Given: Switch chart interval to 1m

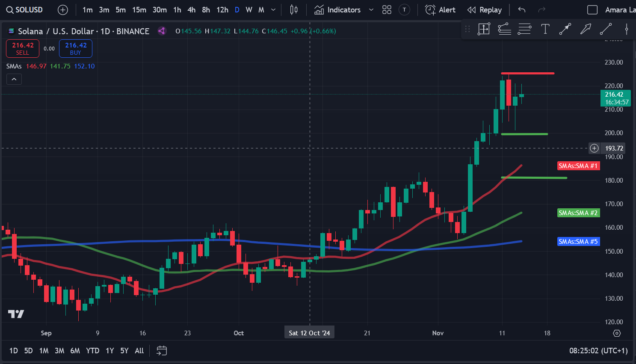Looking at the screenshot, I should [88, 10].
